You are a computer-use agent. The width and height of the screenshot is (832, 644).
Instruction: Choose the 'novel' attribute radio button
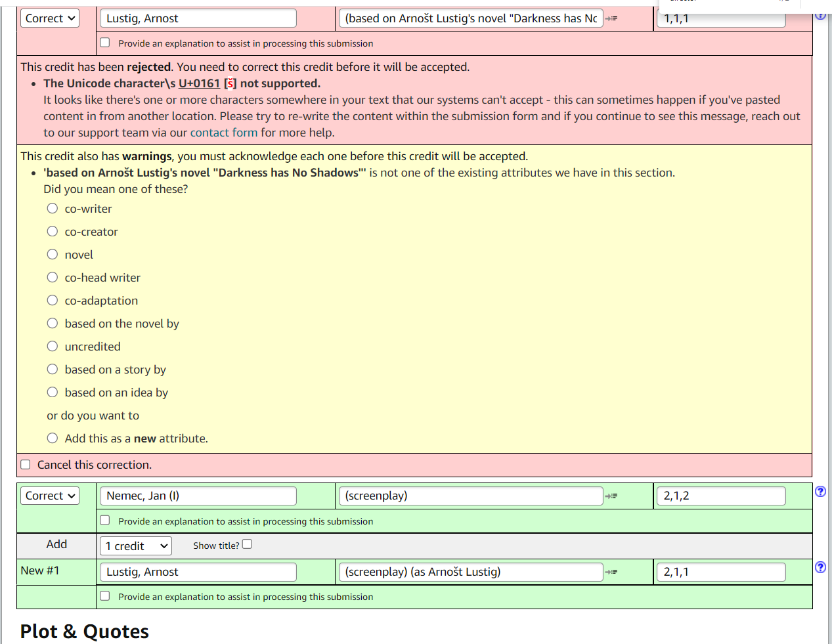tap(53, 254)
